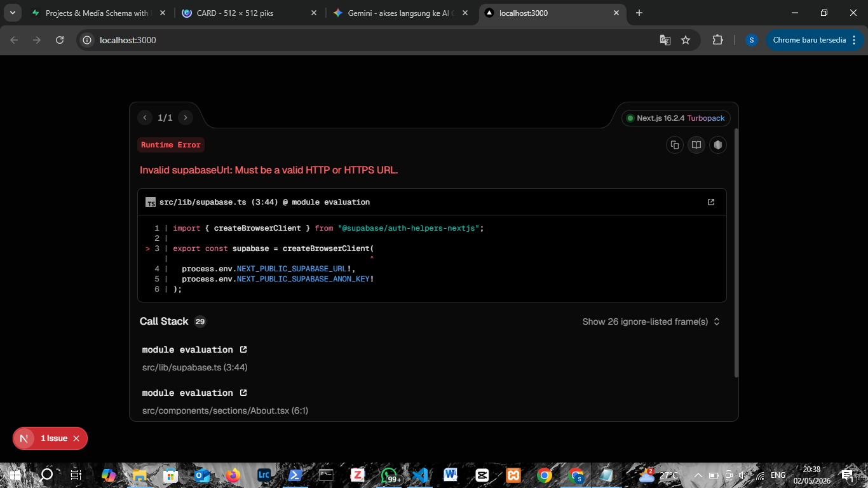
Task: Click the src/components/sections/About.tsx (6:1) path
Action: click(x=225, y=410)
